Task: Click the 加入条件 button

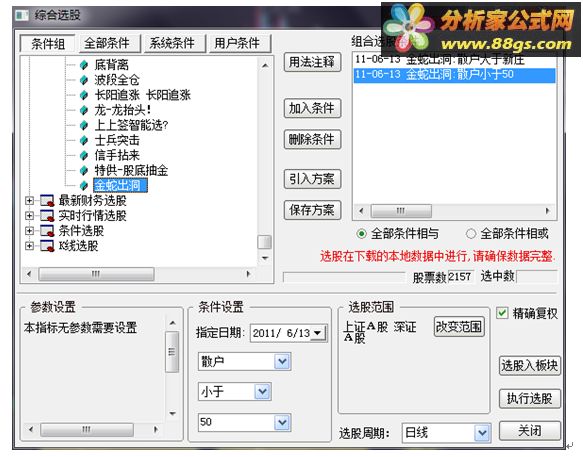Action: click(312, 108)
